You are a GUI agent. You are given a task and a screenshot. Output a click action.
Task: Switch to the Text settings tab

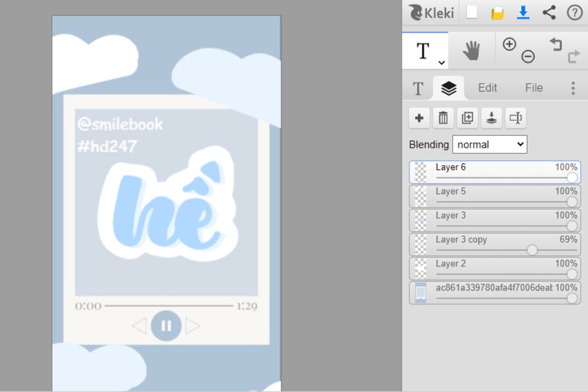click(418, 89)
